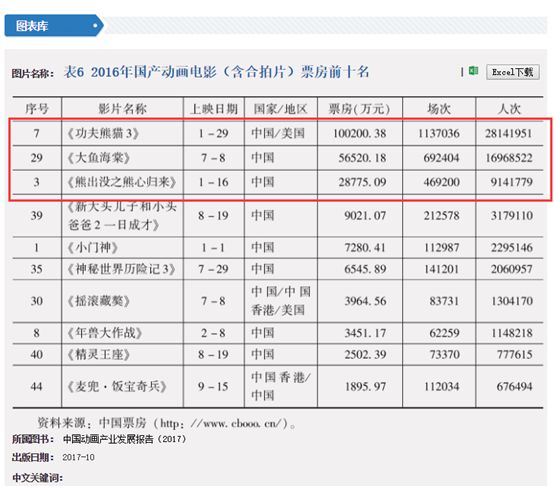
Task: Click the film name 《神秘世界历险记3》
Action: (x=121, y=269)
